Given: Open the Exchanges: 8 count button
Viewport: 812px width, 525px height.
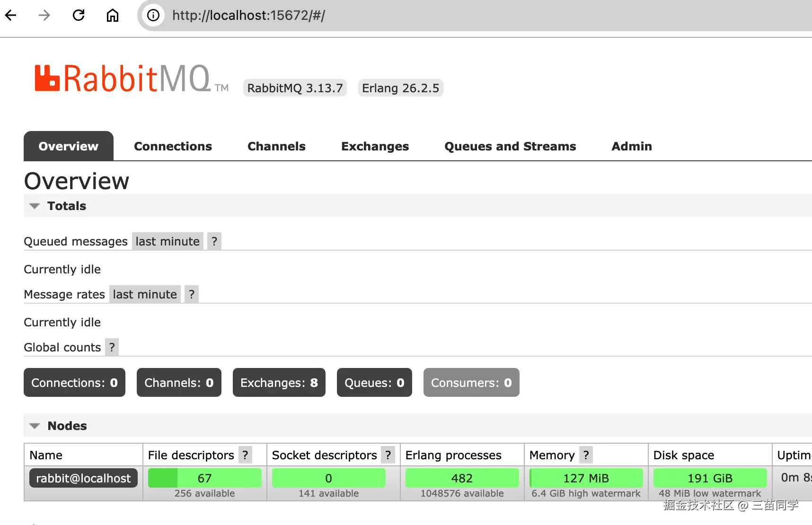Looking at the screenshot, I should click(279, 383).
